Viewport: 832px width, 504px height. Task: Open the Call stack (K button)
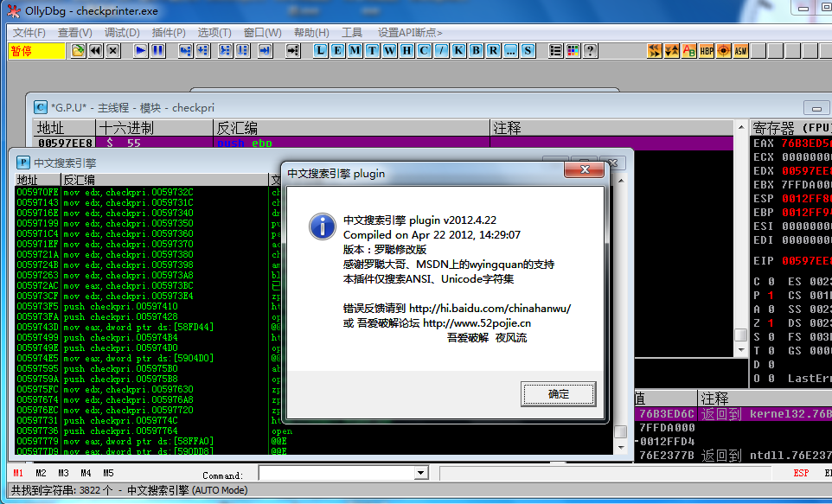pyautogui.click(x=458, y=50)
